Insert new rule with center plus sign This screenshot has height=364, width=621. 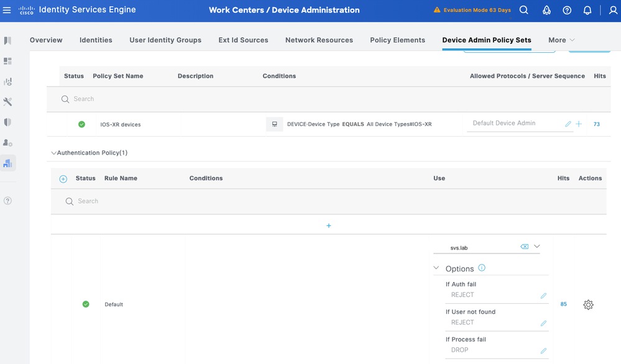[329, 225]
